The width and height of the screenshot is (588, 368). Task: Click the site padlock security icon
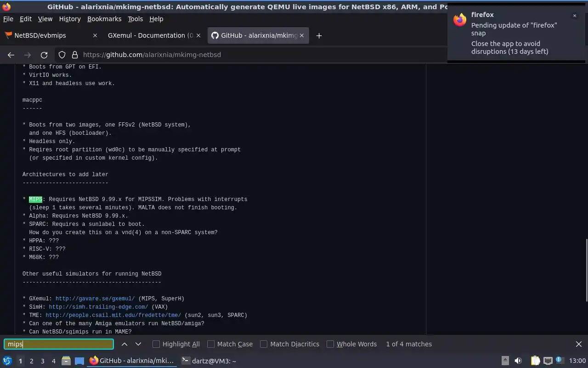click(x=75, y=55)
